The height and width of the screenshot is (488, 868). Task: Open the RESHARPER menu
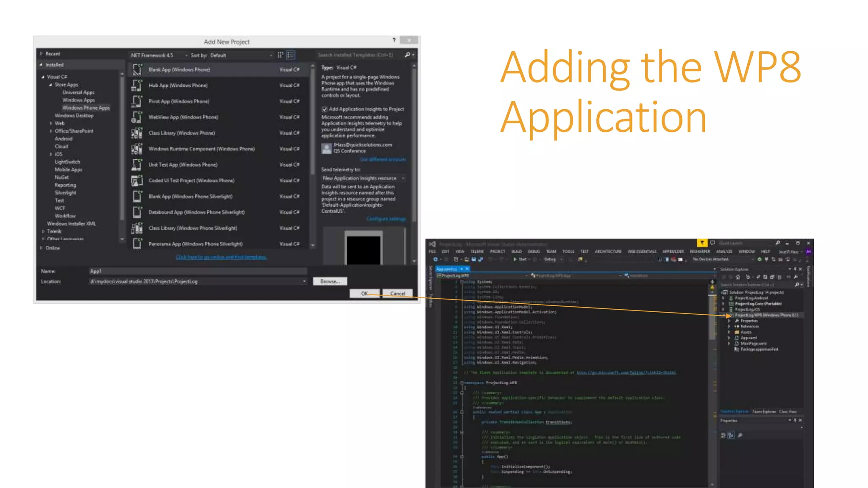pos(700,252)
